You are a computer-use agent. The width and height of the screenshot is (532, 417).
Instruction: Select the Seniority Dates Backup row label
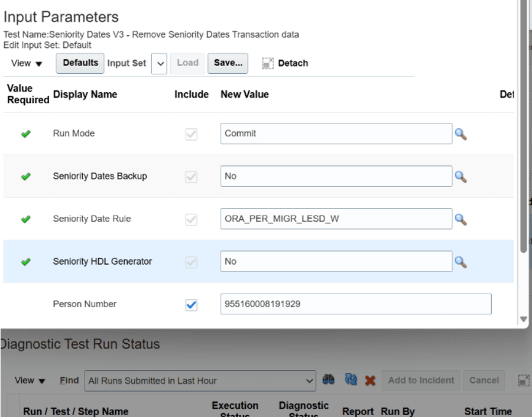pyautogui.click(x=100, y=176)
